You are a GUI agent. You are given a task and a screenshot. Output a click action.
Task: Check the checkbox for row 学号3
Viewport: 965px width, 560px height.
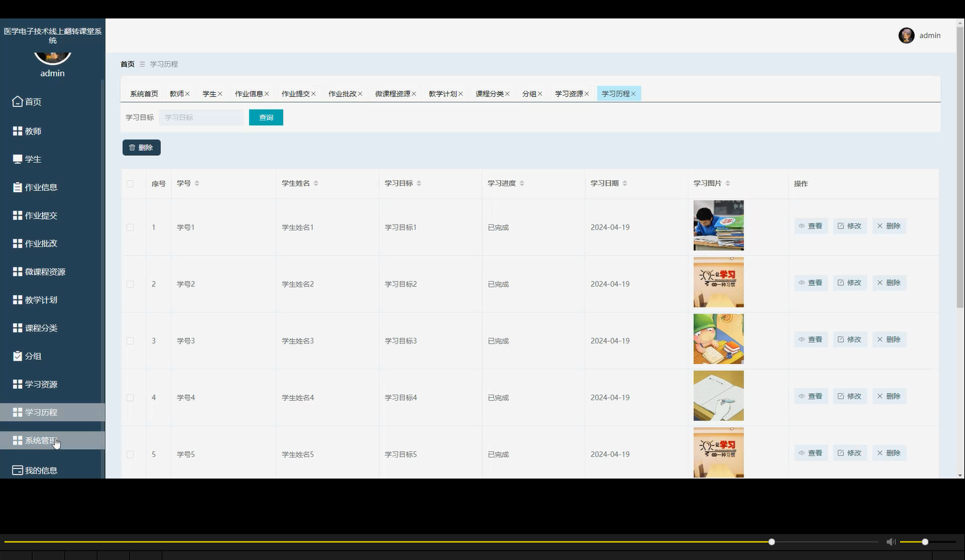(x=130, y=340)
